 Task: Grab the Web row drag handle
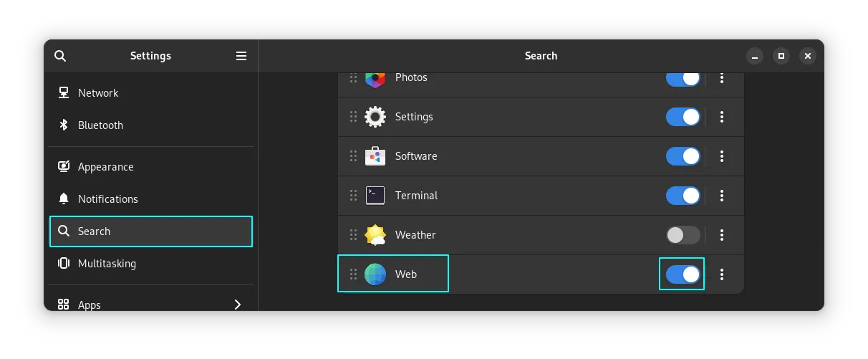353,274
